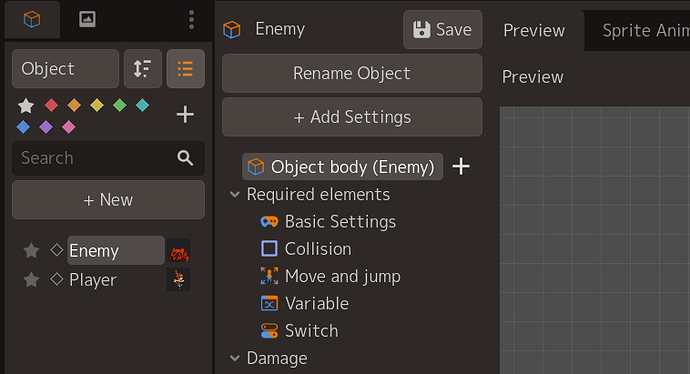Switch to the Preview tab
This screenshot has height=374, width=690.
pyautogui.click(x=534, y=30)
